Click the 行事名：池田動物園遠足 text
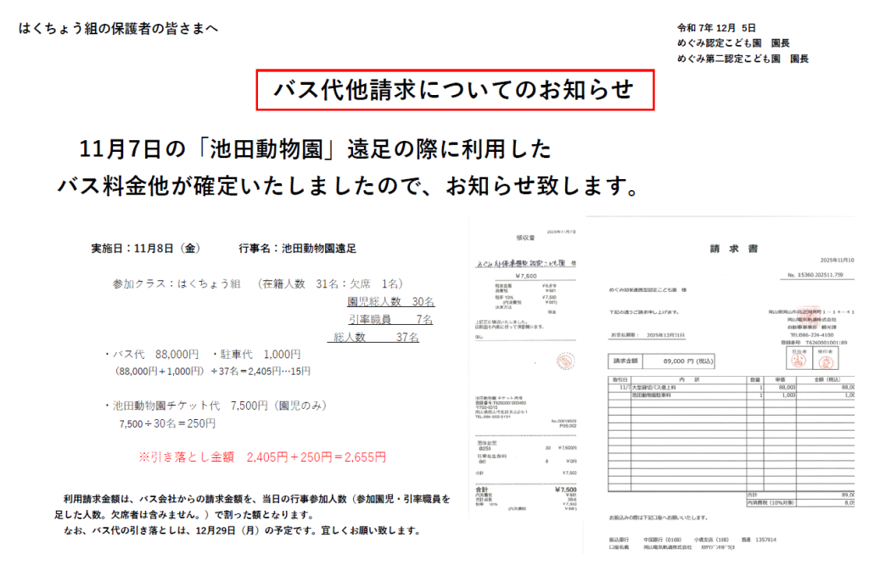Viewport: 869px width, 588px height. 297,249
